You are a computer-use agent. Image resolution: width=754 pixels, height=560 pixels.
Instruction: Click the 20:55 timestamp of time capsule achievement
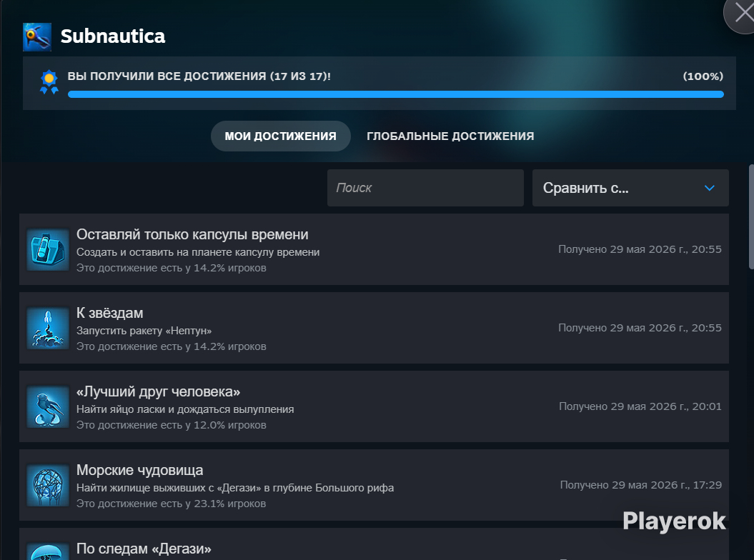(x=640, y=249)
